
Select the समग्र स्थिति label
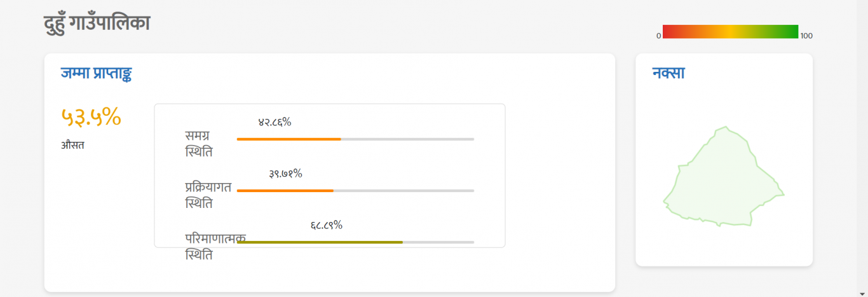click(199, 144)
